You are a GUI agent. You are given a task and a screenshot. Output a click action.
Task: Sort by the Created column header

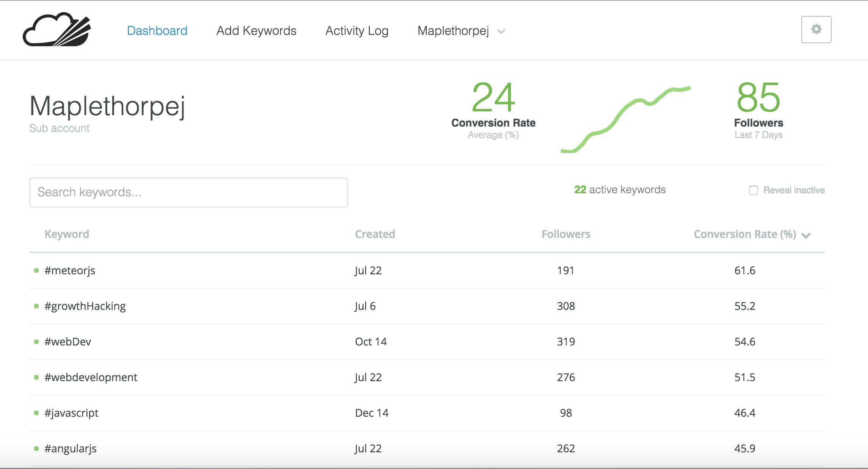374,234
